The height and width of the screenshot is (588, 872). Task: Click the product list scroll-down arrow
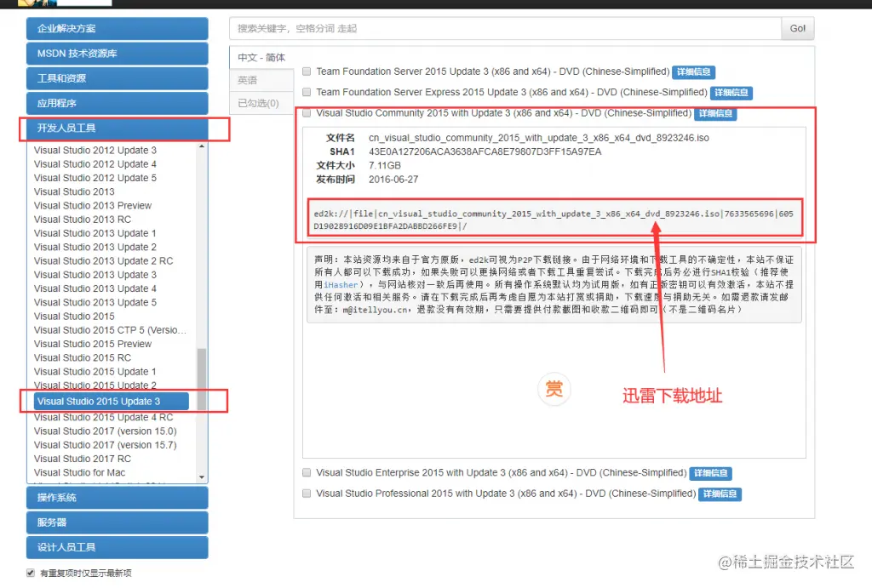(x=201, y=477)
